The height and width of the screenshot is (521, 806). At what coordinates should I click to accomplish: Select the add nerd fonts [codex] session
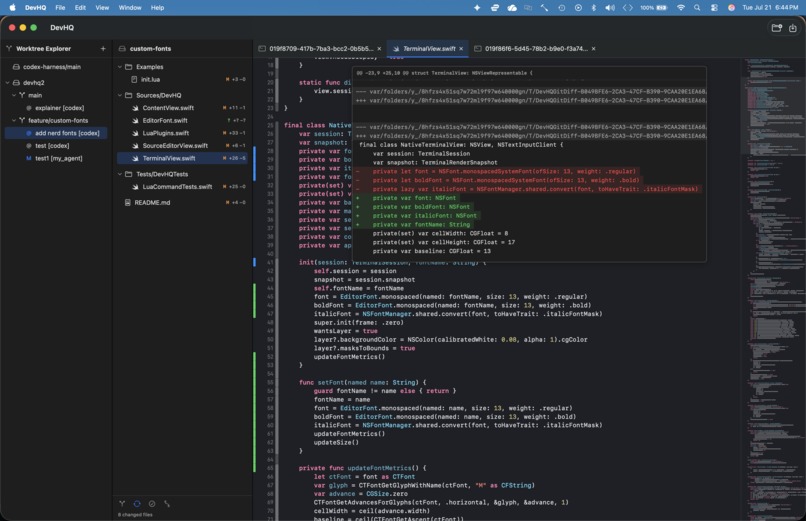[x=56, y=133]
